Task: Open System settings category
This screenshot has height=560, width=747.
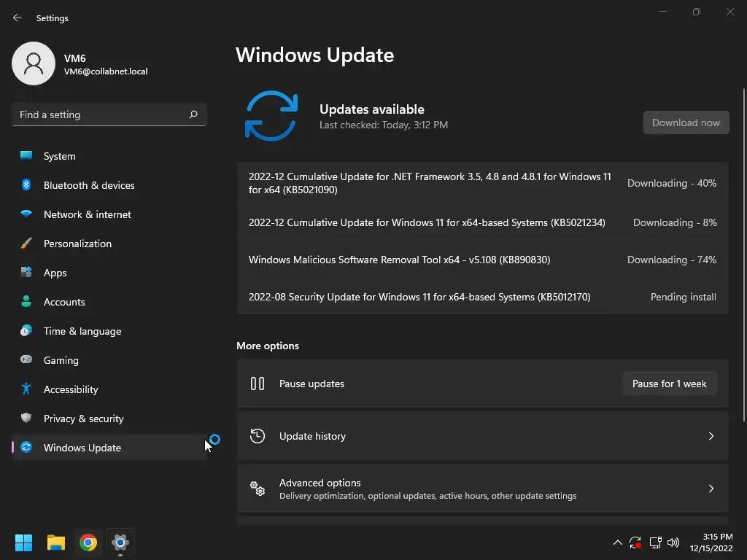Action: pos(109,156)
